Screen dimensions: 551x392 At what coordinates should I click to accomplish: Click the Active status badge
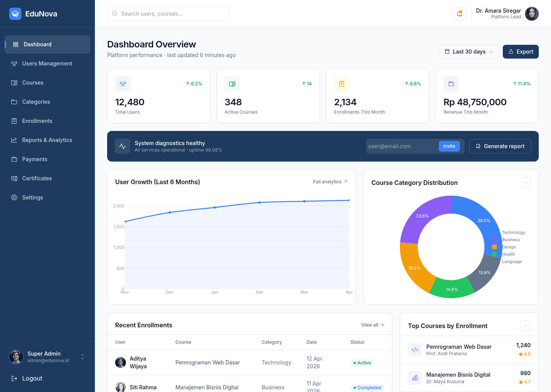click(362, 363)
